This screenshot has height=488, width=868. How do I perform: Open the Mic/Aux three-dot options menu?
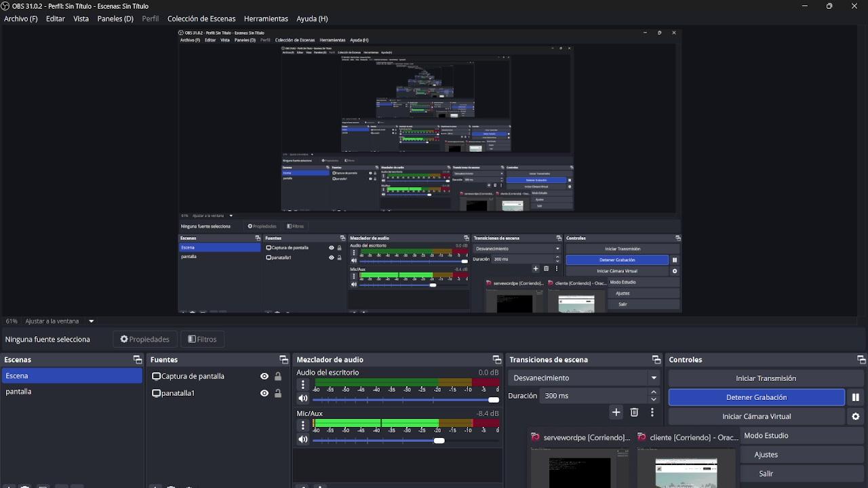(x=303, y=426)
